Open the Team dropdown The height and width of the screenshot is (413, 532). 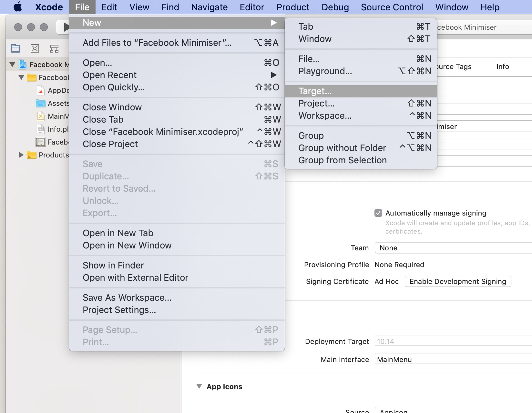[453, 248]
